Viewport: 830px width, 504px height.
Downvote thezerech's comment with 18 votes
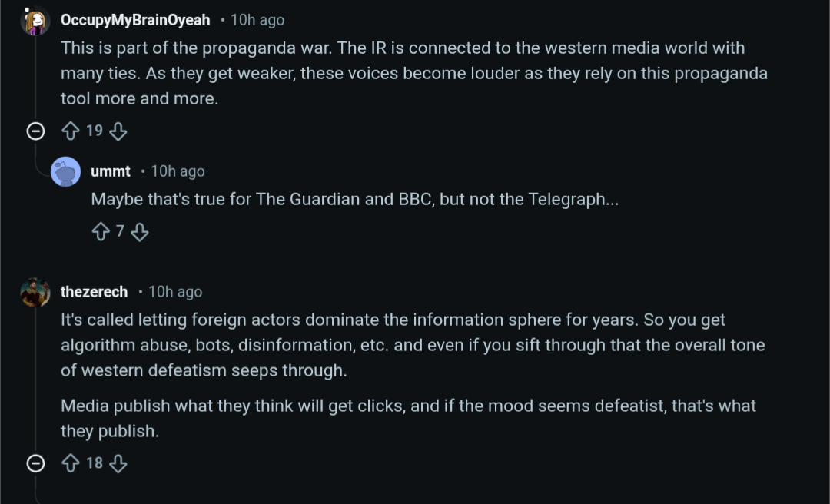click(x=118, y=463)
